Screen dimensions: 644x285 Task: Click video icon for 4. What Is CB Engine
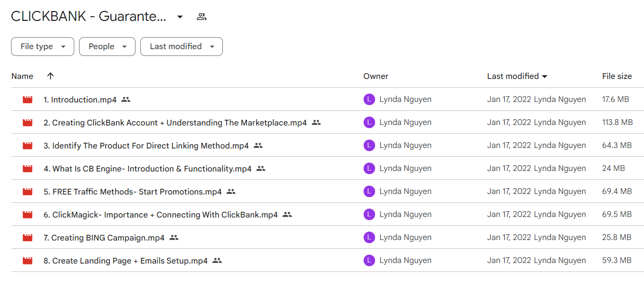pos(28,168)
